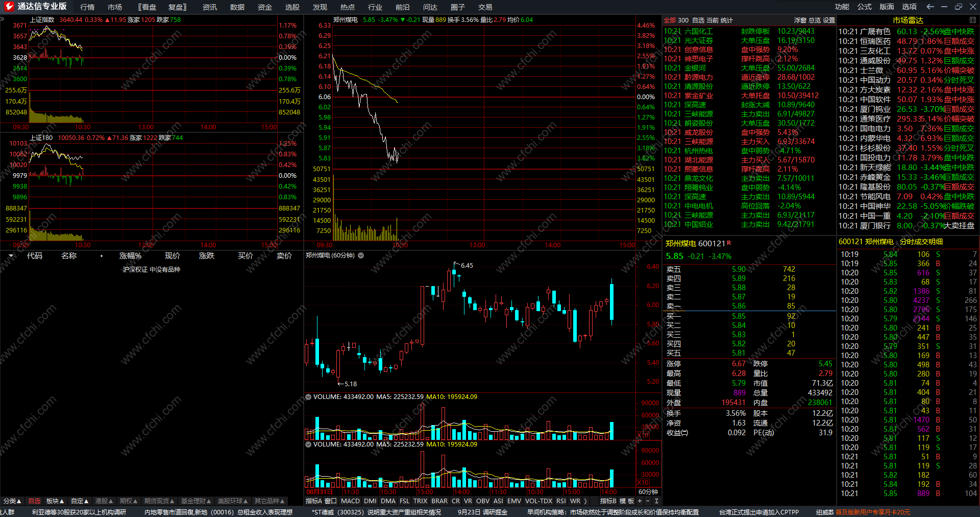980x517 pixels.
Task: Click the minus zoom-out icon
Action: tap(648, 501)
